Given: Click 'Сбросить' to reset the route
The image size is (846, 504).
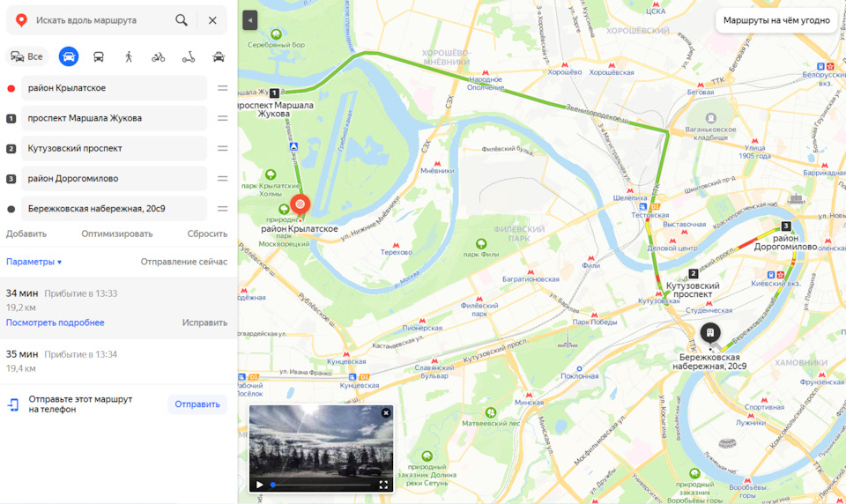Looking at the screenshot, I should coord(207,233).
